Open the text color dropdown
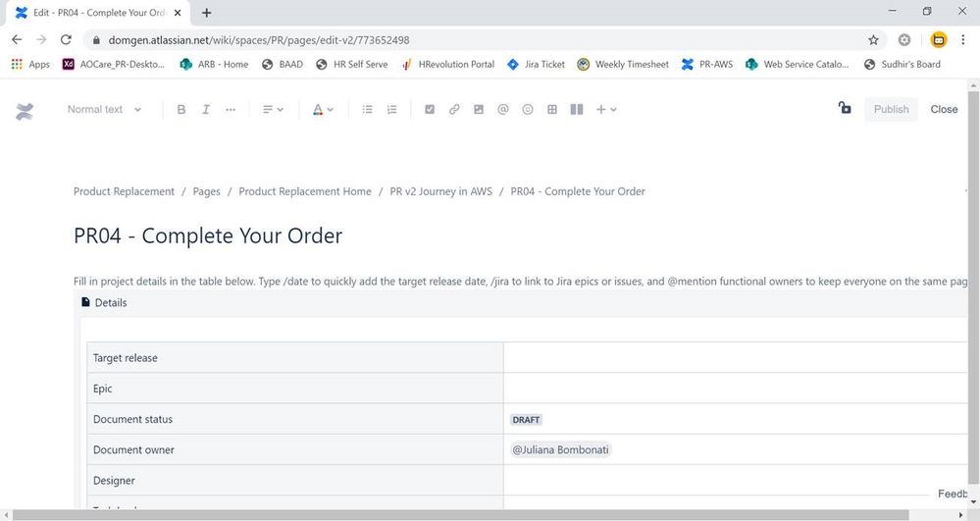 pyautogui.click(x=323, y=110)
